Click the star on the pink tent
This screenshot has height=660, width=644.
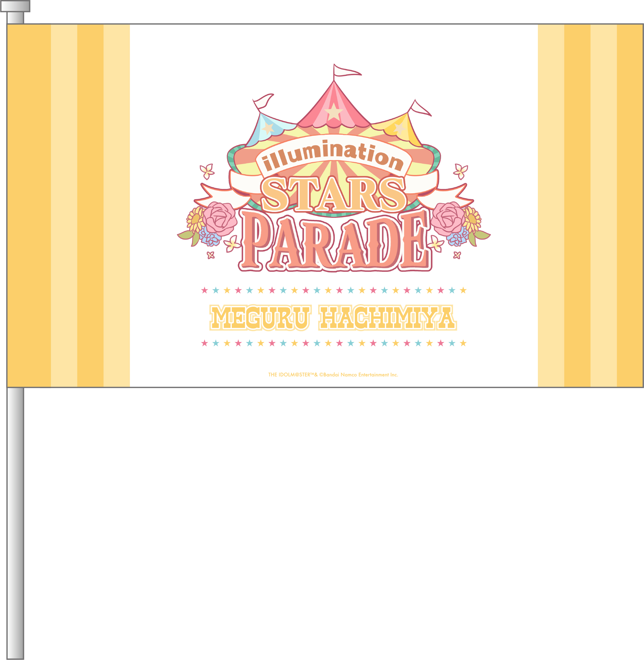pyautogui.click(x=333, y=112)
